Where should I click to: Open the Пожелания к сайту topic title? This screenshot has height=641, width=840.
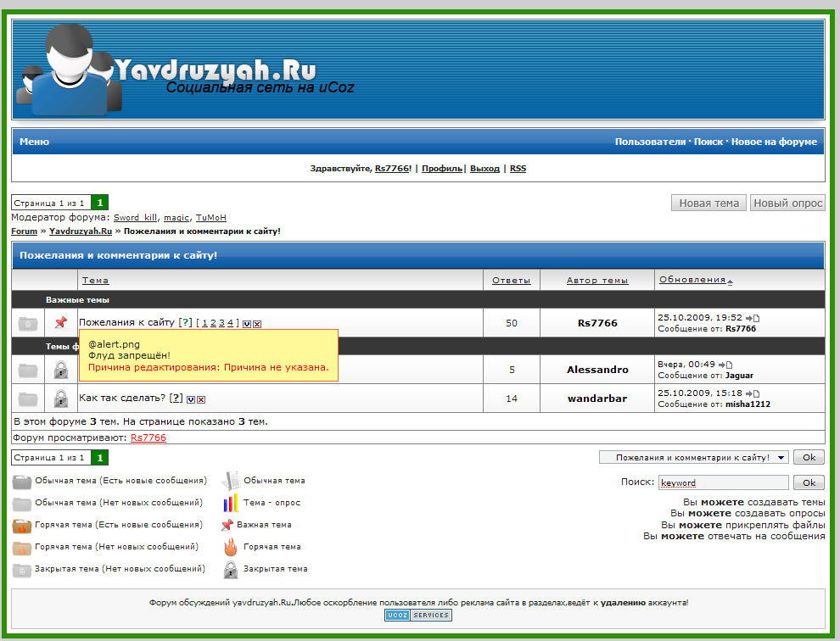click(127, 322)
